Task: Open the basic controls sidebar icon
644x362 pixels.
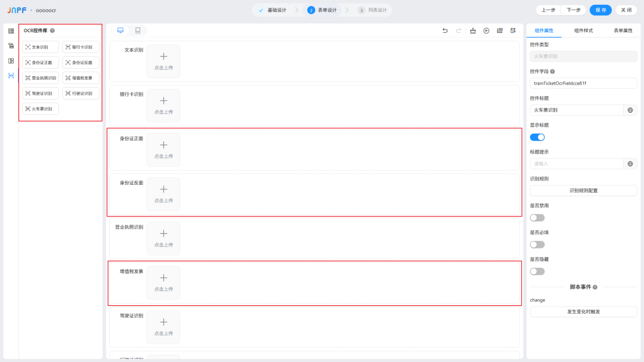Action: click(x=11, y=31)
